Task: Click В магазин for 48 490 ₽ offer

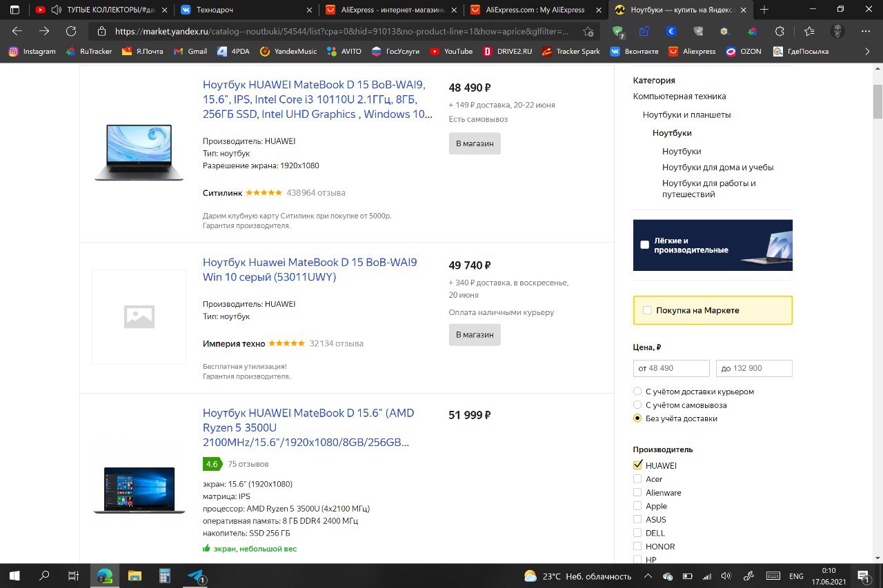Action: (475, 143)
